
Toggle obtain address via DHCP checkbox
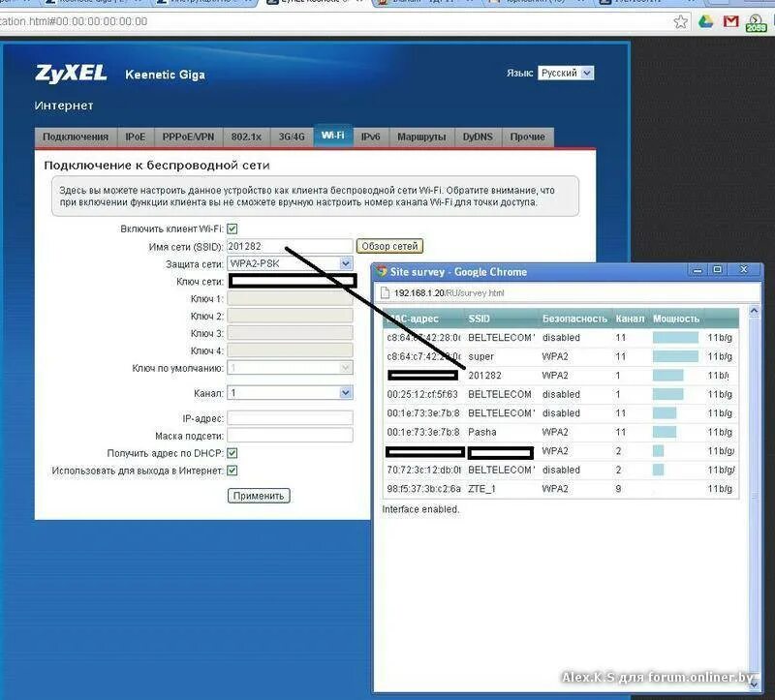tap(232, 453)
